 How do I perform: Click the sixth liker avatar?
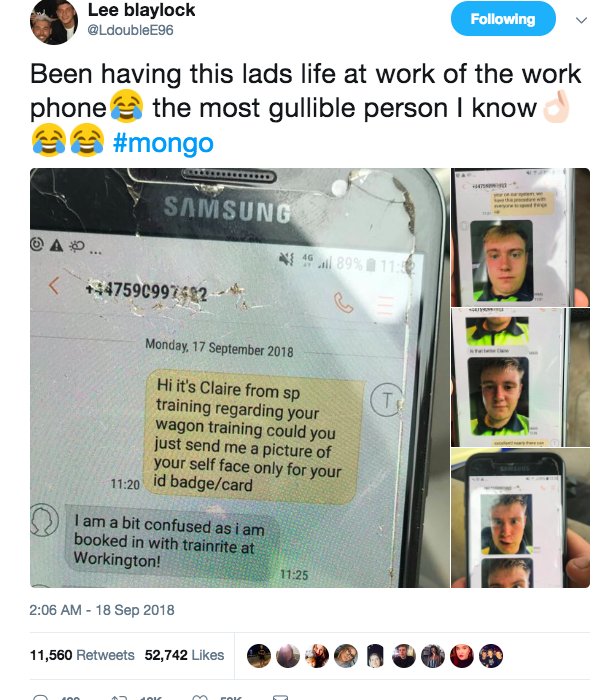[404, 656]
